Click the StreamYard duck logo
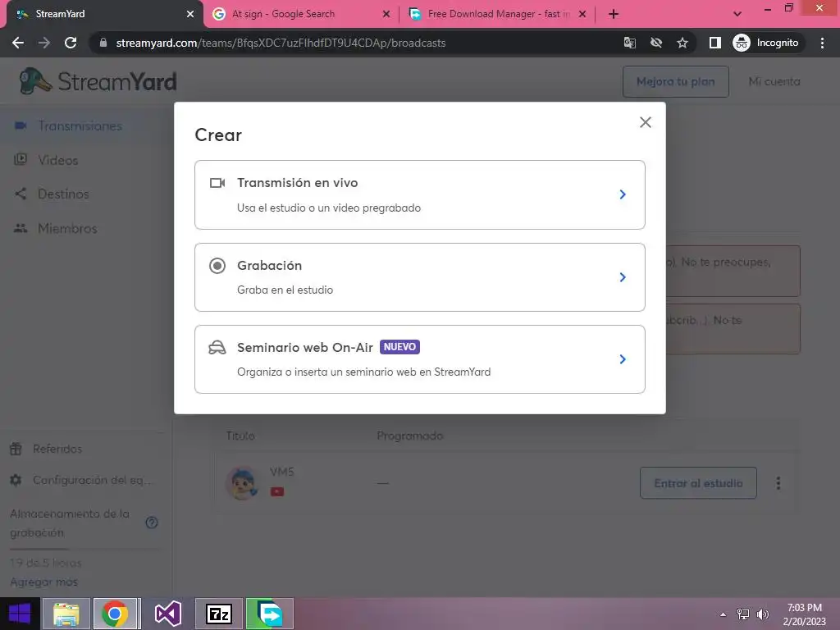Image resolution: width=840 pixels, height=630 pixels. point(35,81)
